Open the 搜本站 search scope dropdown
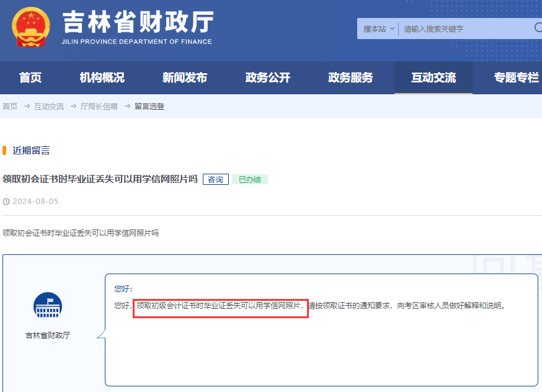542x392 pixels. point(378,29)
